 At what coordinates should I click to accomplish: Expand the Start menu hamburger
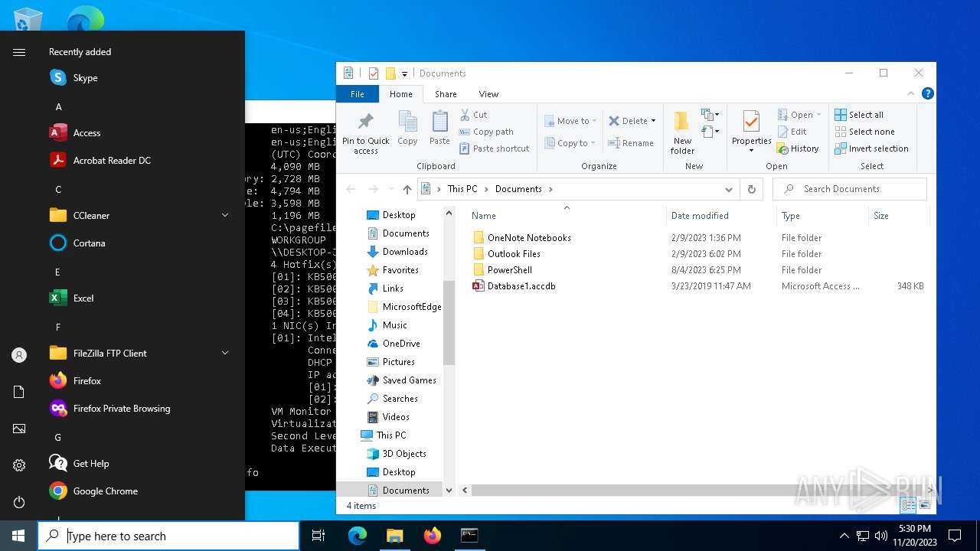coord(19,52)
